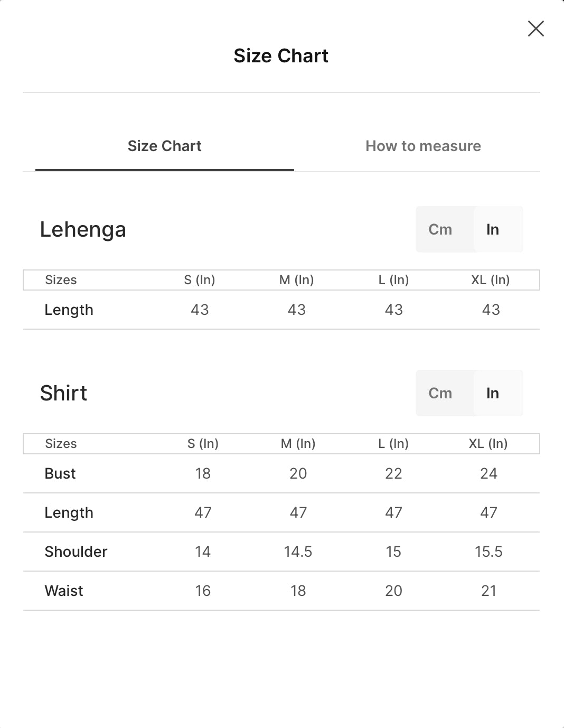Screen dimensions: 564x728
Task: Select the Lehenga S (In) column header
Action: [200, 280]
